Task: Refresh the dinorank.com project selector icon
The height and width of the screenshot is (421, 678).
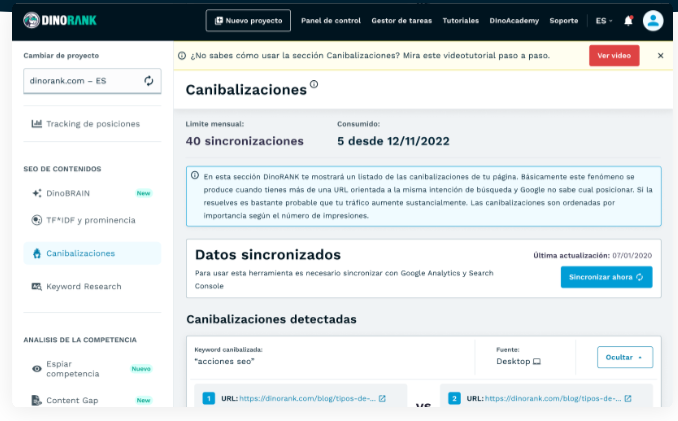Action: point(149,81)
